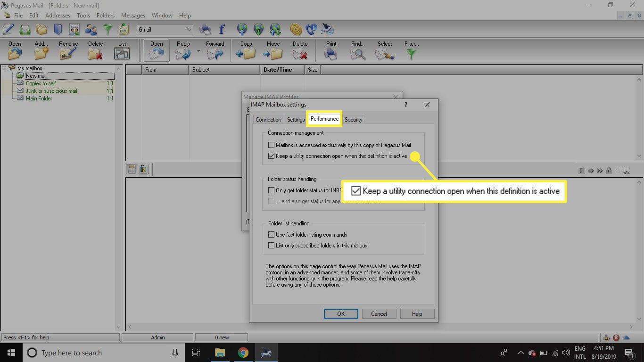
Task: Click the Find... magnifier button
Action: [358, 50]
